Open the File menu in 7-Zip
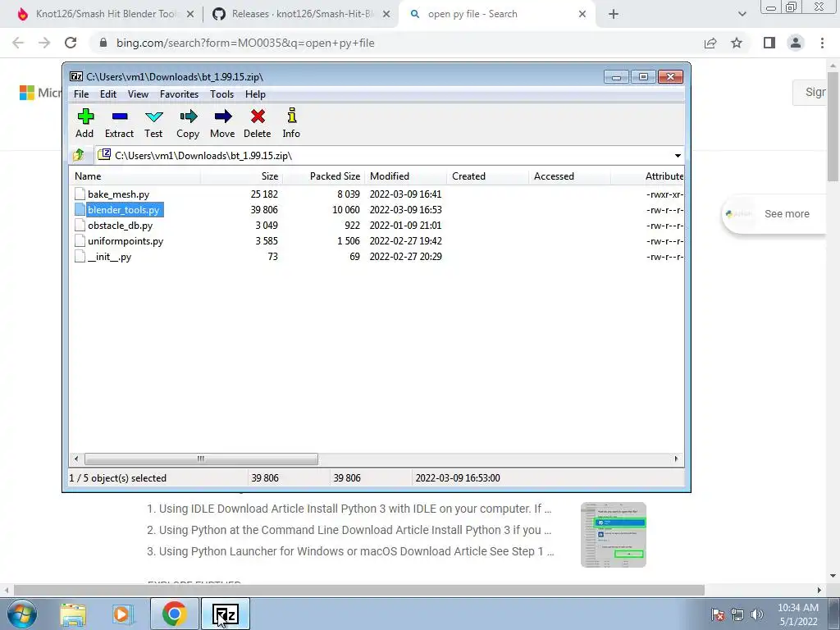Viewport: 840px width, 630px height. [81, 94]
